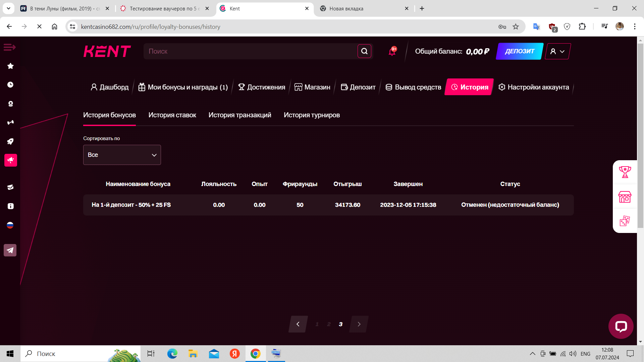Go to page 1 in pagination

coord(317,324)
